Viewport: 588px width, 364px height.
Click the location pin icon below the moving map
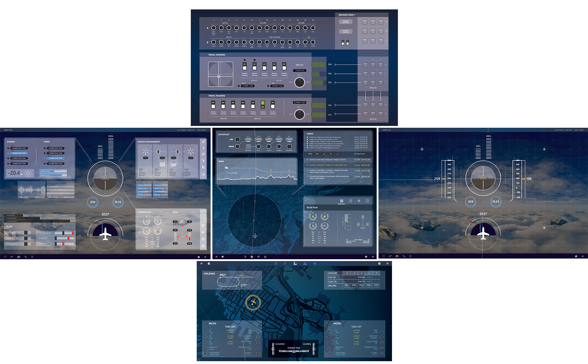coord(245,257)
